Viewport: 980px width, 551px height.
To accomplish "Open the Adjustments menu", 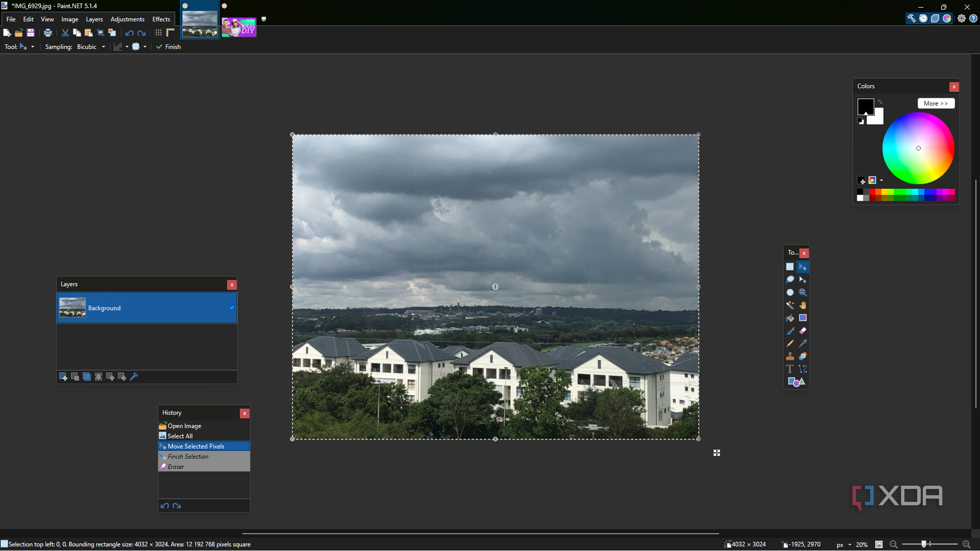I will [x=127, y=19].
